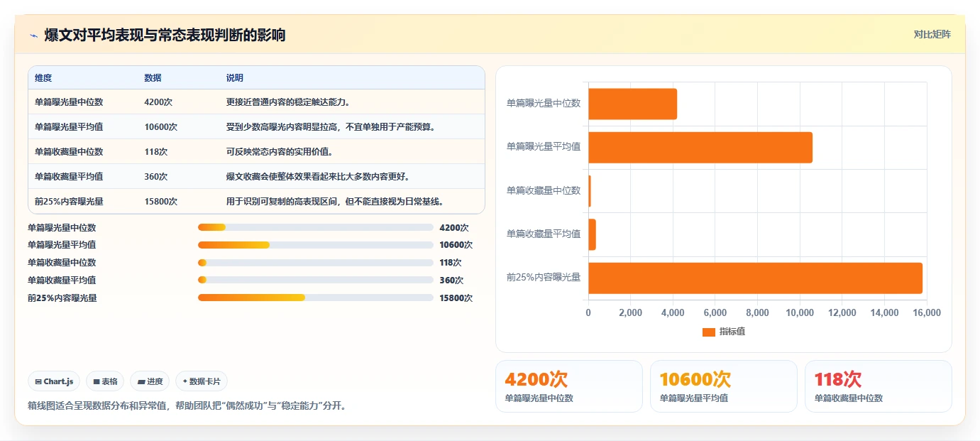Screen dimensions: 980x441
Task: Click the progress bar for 单篇收藏量平均值
Action: coord(315,280)
